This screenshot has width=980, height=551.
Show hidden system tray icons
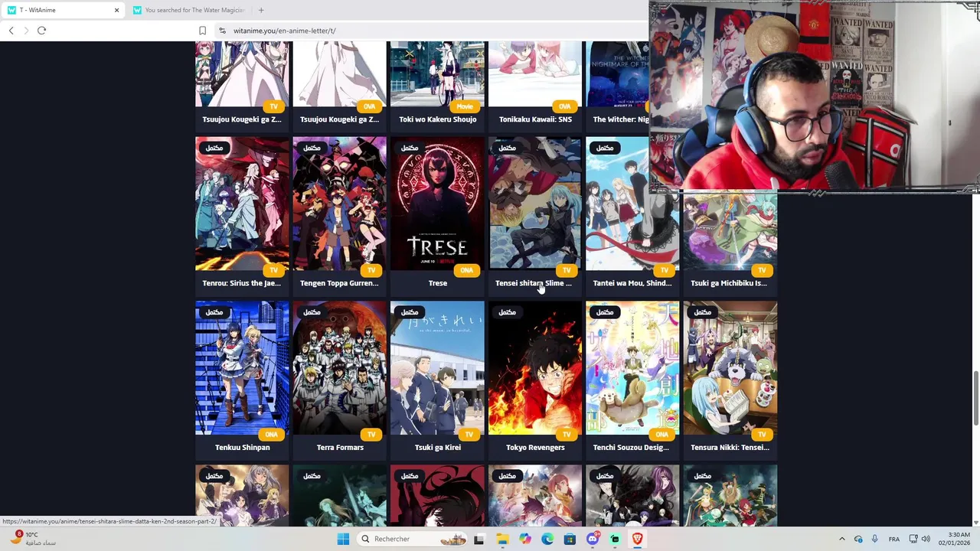coord(841,539)
